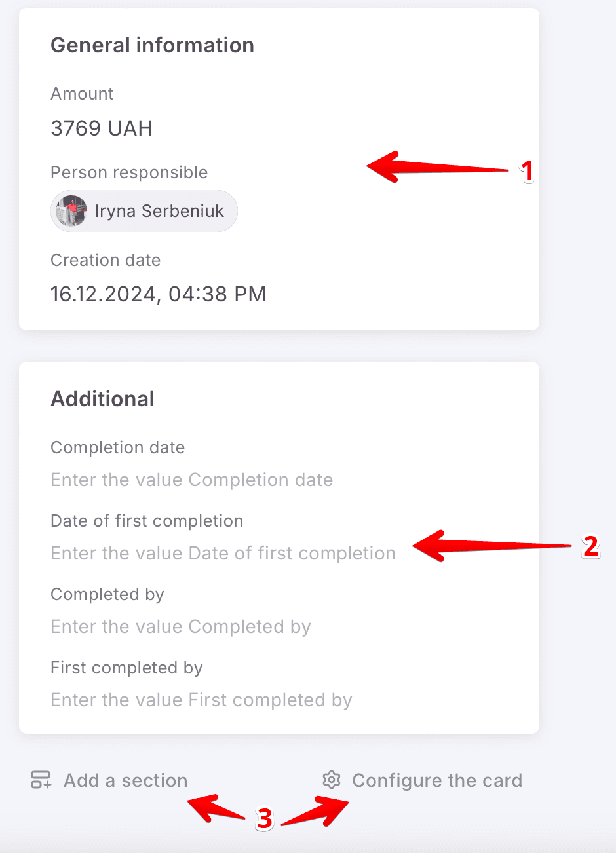Click the Add a section icon
The image size is (616, 853).
pyautogui.click(x=41, y=780)
